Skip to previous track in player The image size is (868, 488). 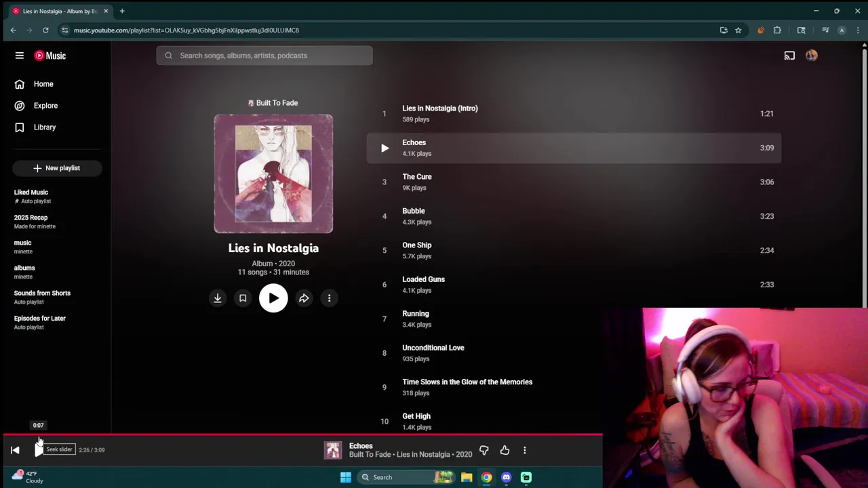(x=15, y=450)
